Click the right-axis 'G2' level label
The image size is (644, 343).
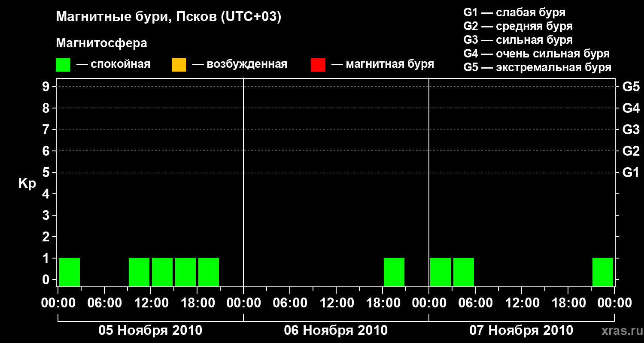pos(631,151)
